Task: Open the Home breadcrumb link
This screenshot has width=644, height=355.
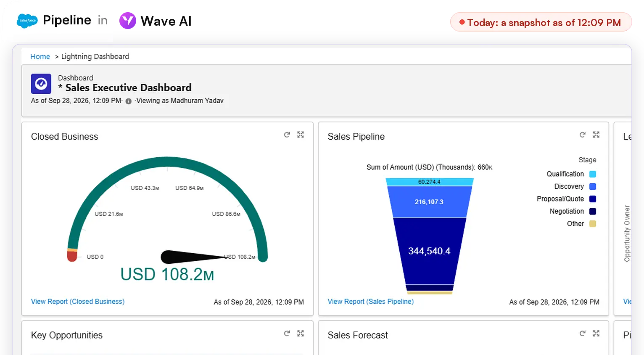Action: [x=40, y=56]
